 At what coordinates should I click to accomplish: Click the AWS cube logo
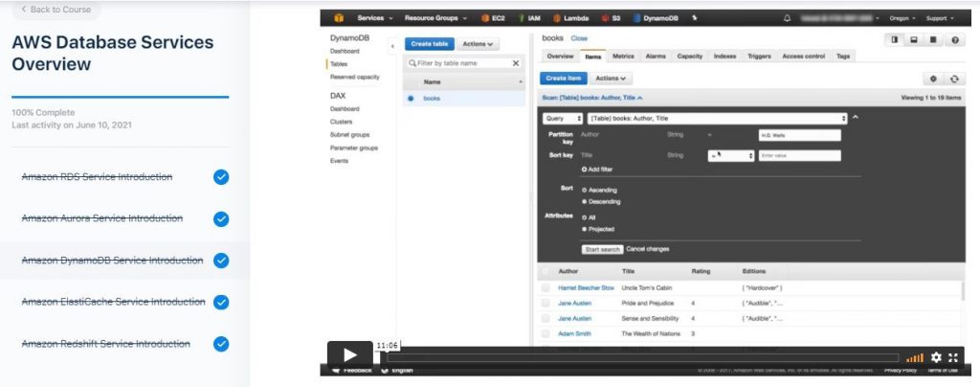[x=338, y=18]
